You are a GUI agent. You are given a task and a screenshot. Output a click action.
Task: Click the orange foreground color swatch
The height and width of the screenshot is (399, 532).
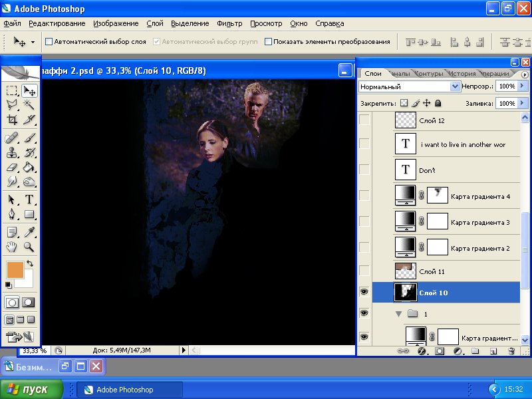tap(15, 269)
